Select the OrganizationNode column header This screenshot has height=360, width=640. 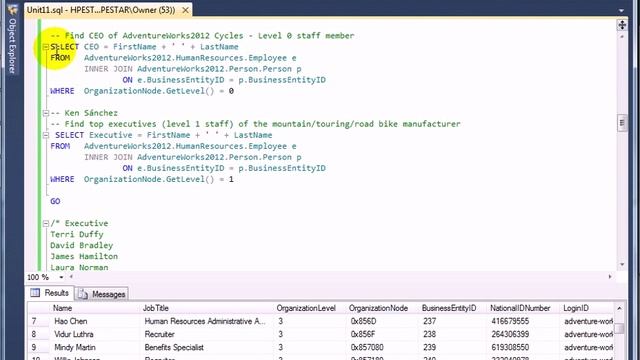382,308
